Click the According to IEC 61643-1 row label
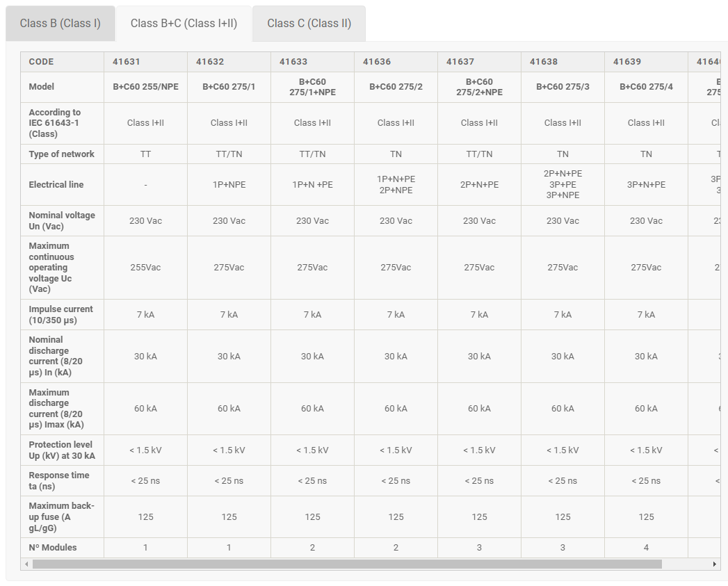The height and width of the screenshot is (586, 728). (x=55, y=123)
